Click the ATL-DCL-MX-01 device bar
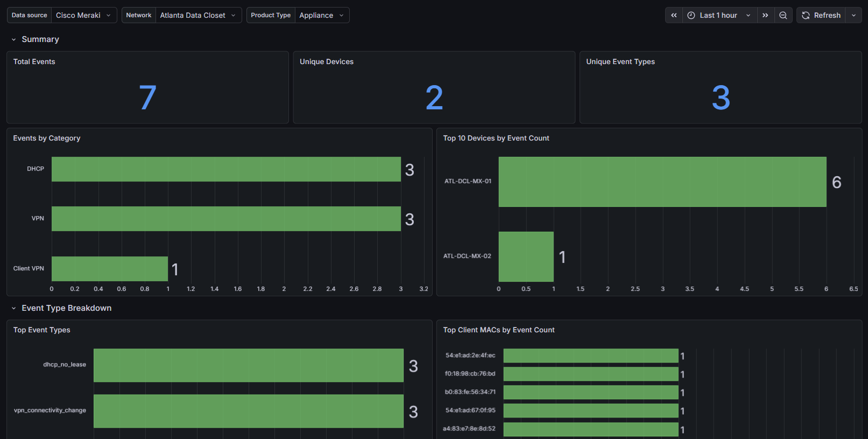Screen dimensions: 868x439 (662, 182)
